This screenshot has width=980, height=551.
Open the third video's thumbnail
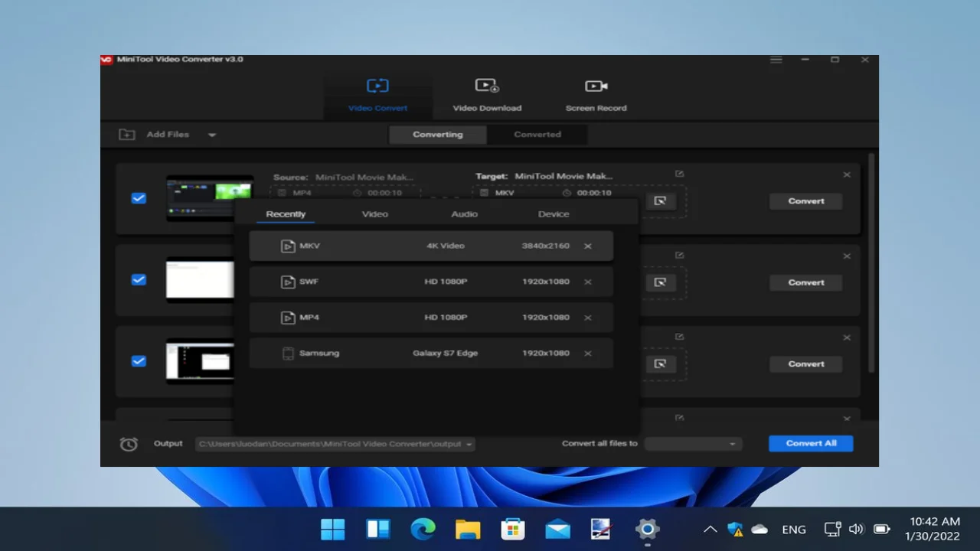coord(200,361)
